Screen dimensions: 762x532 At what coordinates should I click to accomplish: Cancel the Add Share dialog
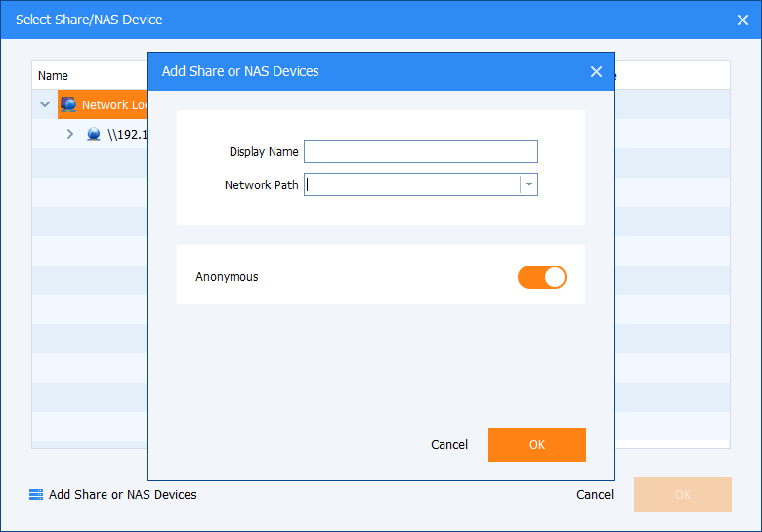point(449,444)
